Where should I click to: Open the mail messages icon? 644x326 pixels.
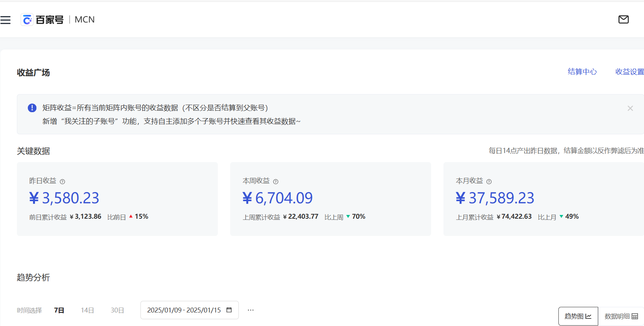[623, 20]
